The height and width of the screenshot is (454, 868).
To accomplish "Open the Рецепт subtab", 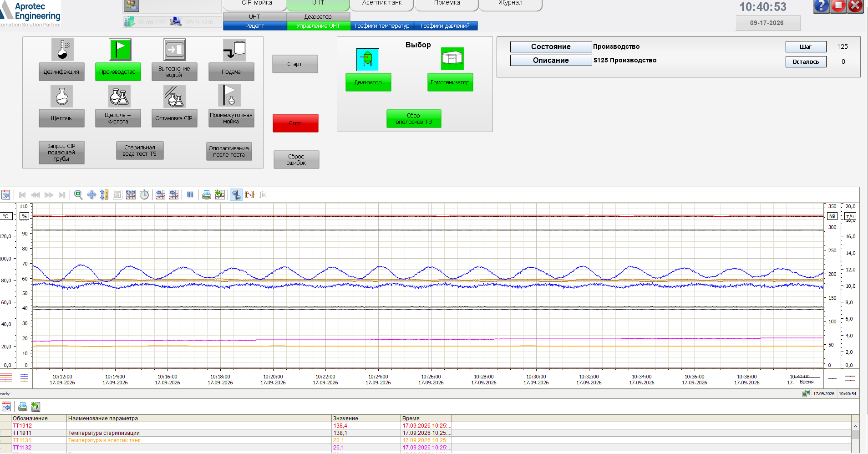I will tap(254, 26).
